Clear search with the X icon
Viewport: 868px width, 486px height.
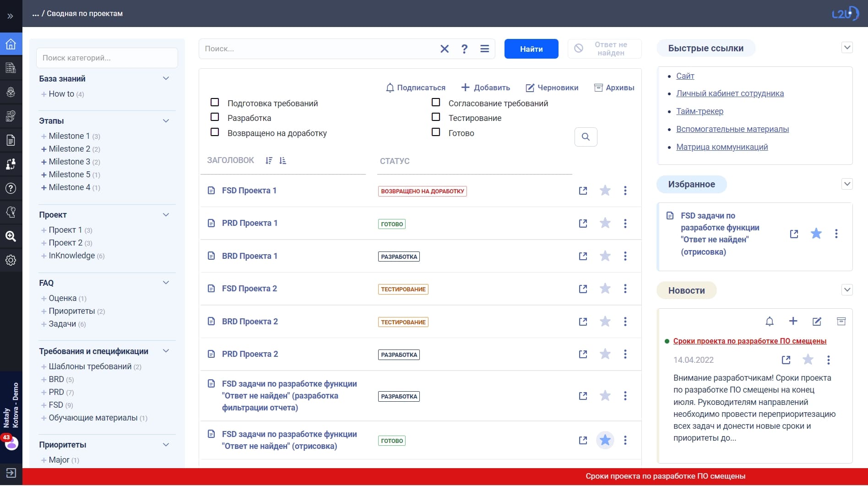click(444, 49)
